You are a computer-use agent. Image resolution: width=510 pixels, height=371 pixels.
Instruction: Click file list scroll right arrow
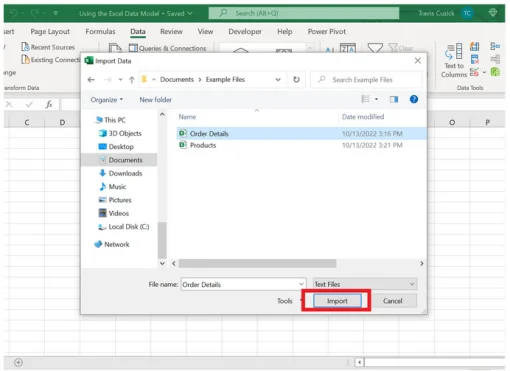(x=422, y=263)
